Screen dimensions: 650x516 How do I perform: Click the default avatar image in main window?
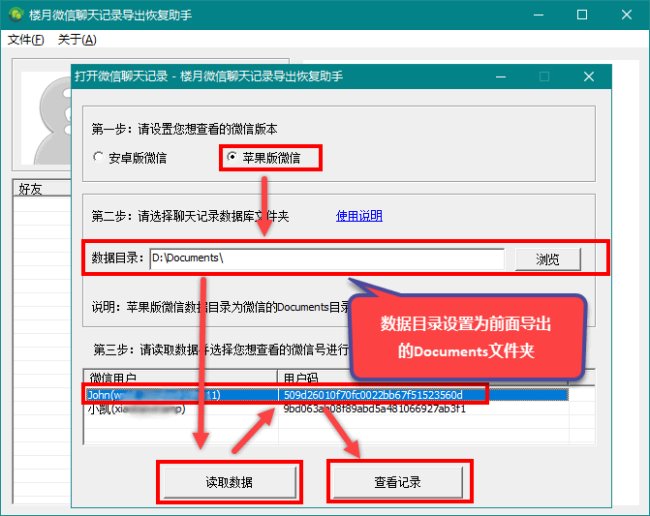pos(46,118)
